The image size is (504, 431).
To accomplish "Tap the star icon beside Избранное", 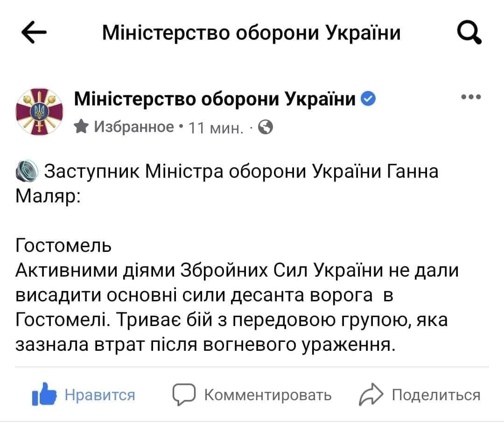I will pos(82,126).
